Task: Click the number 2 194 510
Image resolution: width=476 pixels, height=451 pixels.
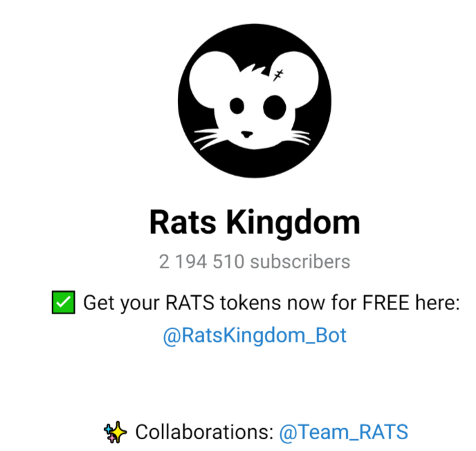Action: 201,261
